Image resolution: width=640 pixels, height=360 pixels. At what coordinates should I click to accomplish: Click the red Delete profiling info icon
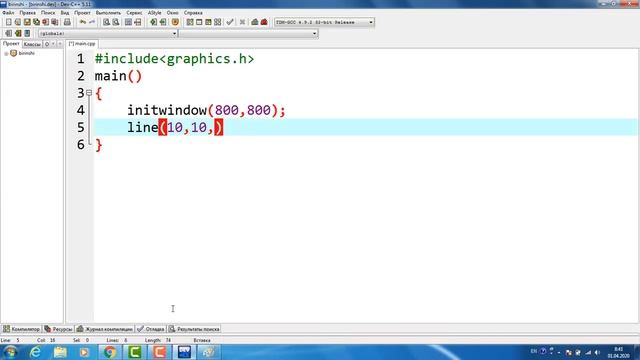[264, 22]
